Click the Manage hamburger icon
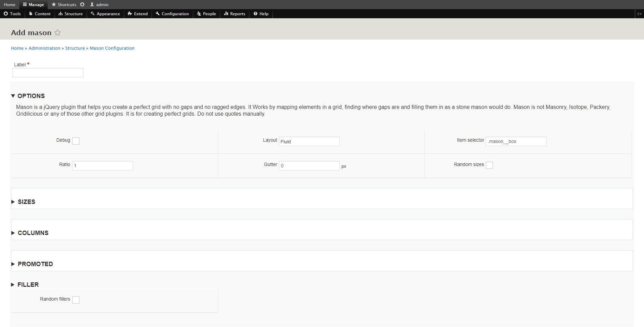 tap(25, 4)
